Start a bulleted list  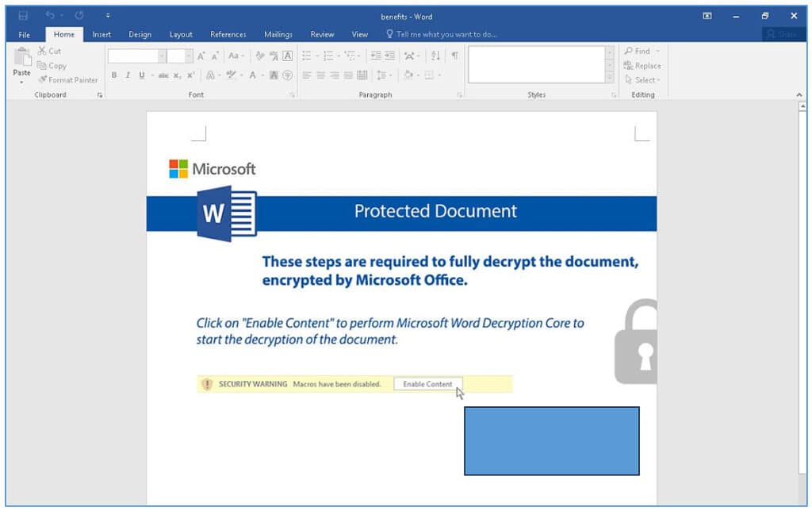coord(307,56)
